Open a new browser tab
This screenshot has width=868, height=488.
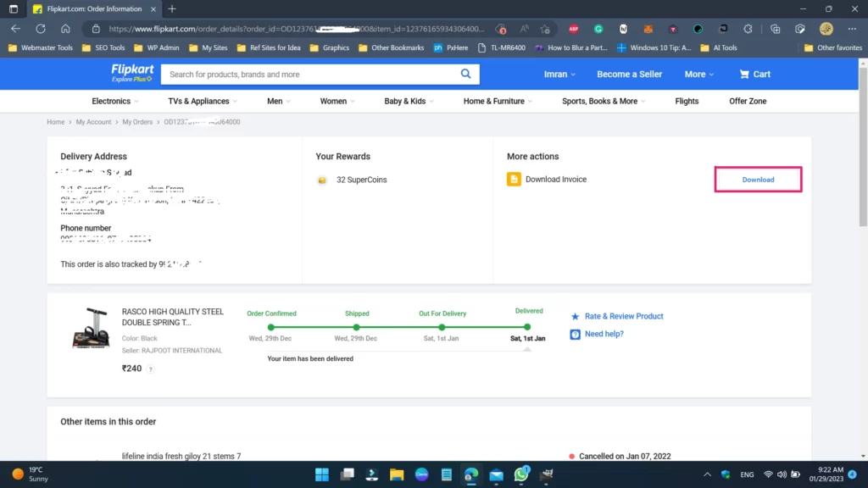click(x=172, y=8)
